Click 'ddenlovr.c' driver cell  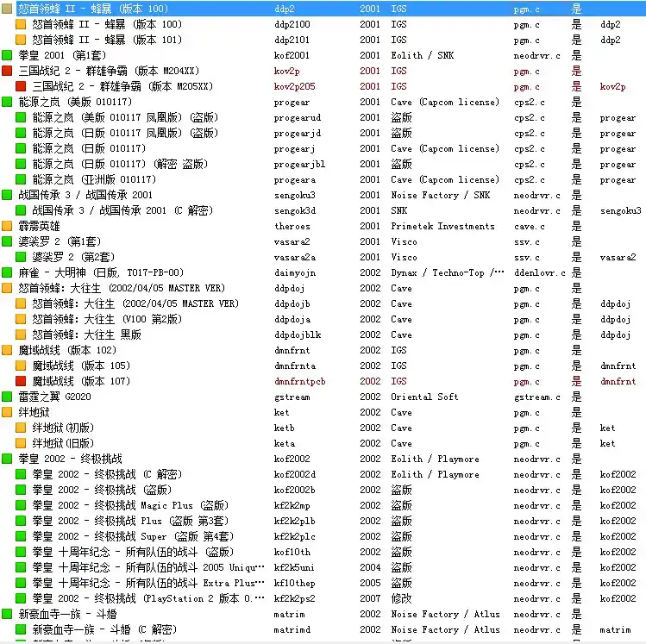[539, 272]
